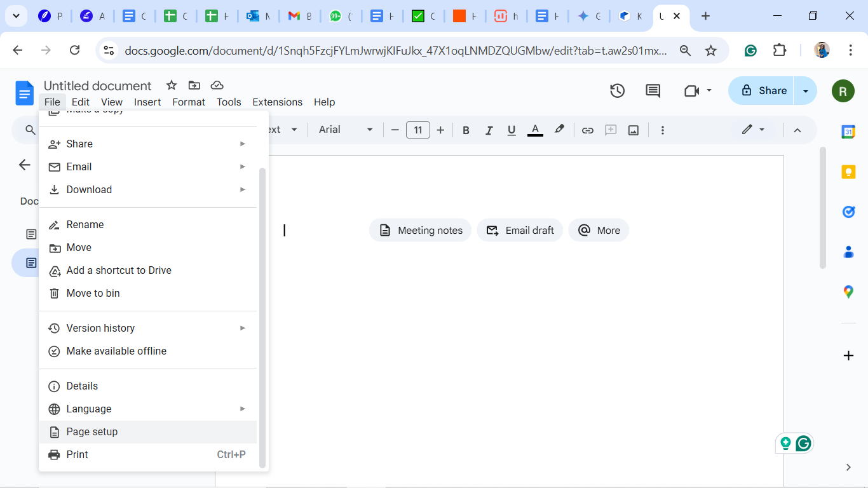
Task: Open Google Tasks in the side panel
Action: pos(848,212)
